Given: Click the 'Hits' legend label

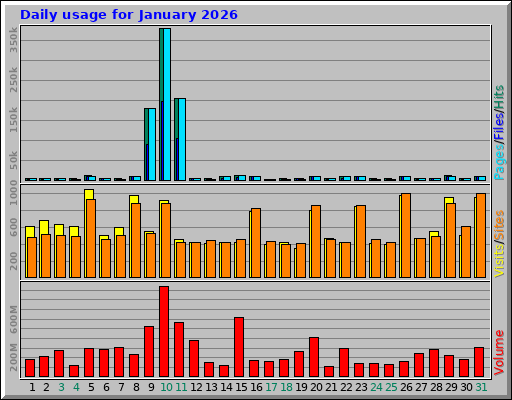Looking at the screenshot, I should pos(499,97).
